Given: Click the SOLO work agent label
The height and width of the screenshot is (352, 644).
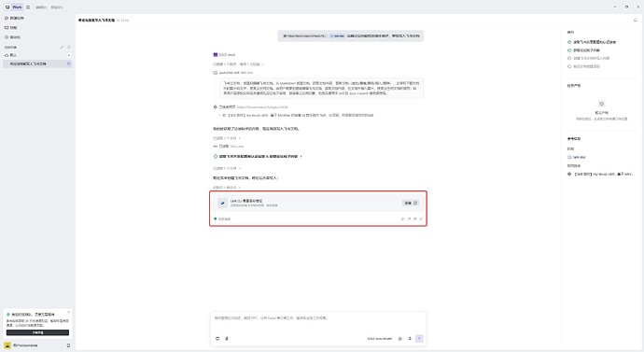Looking at the screenshot, I should tap(224, 55).
